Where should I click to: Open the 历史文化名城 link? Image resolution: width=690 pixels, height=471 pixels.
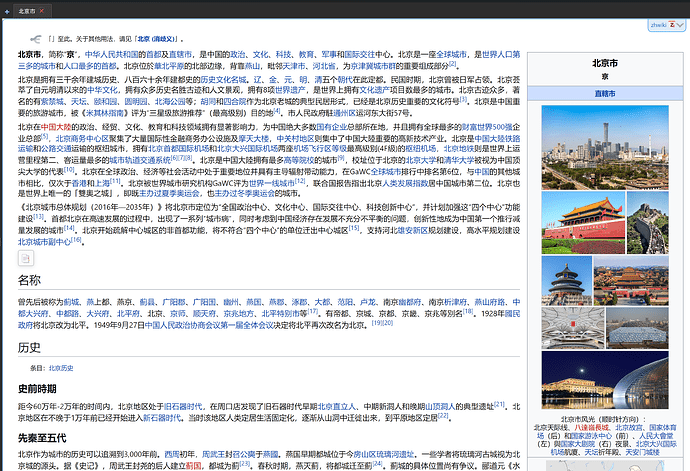pos(223,79)
